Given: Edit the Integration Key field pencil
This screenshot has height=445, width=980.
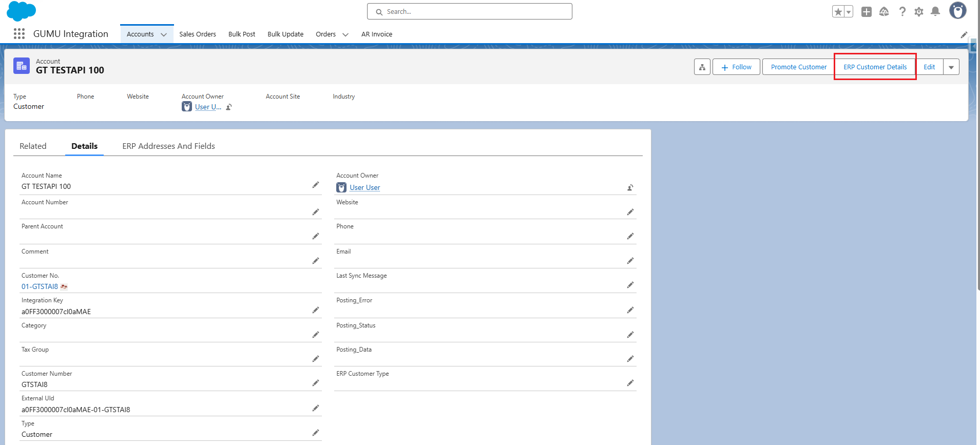Looking at the screenshot, I should click(316, 310).
